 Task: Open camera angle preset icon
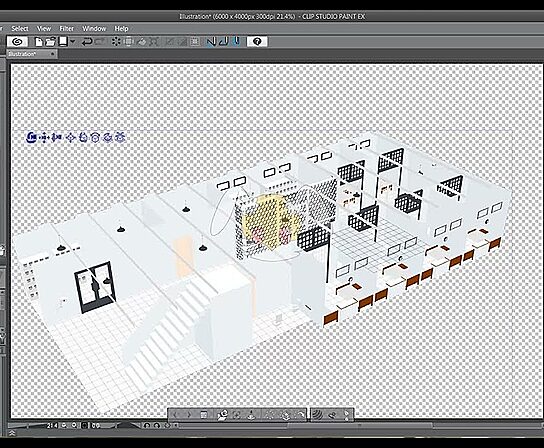222,415
